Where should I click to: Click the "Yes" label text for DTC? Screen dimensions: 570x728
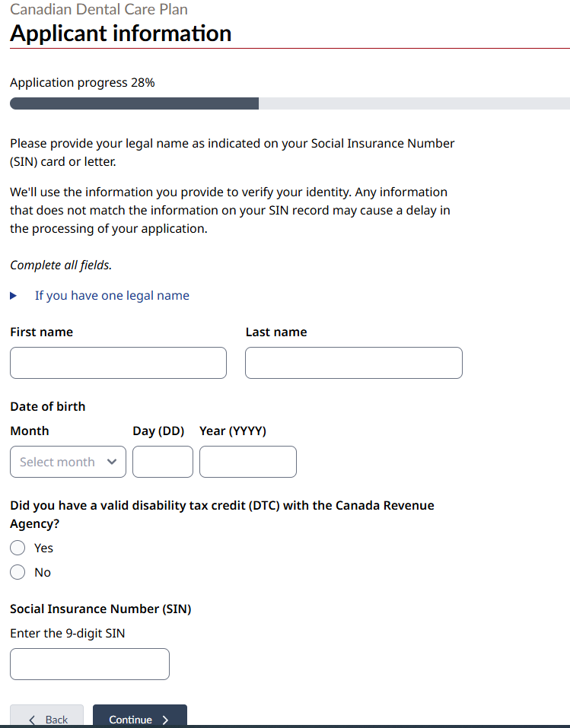(43, 548)
